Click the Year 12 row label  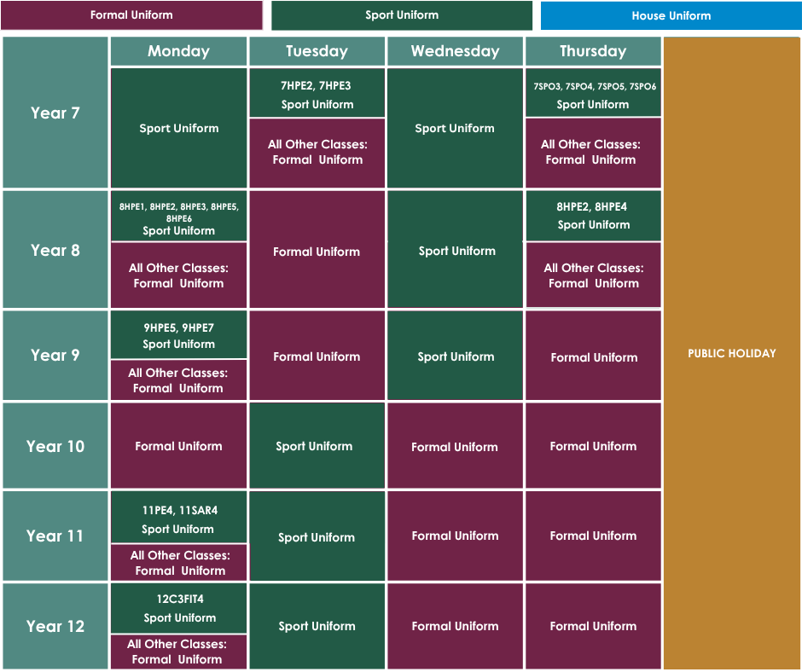point(55,626)
